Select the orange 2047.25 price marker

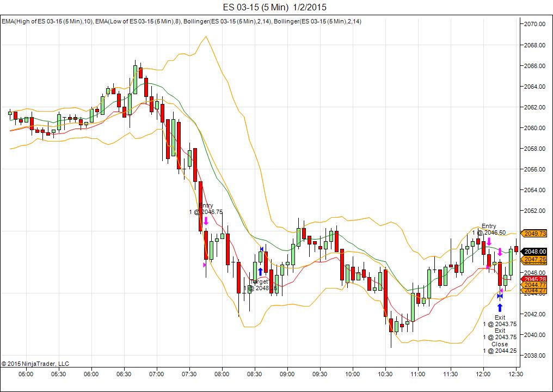coord(535,259)
